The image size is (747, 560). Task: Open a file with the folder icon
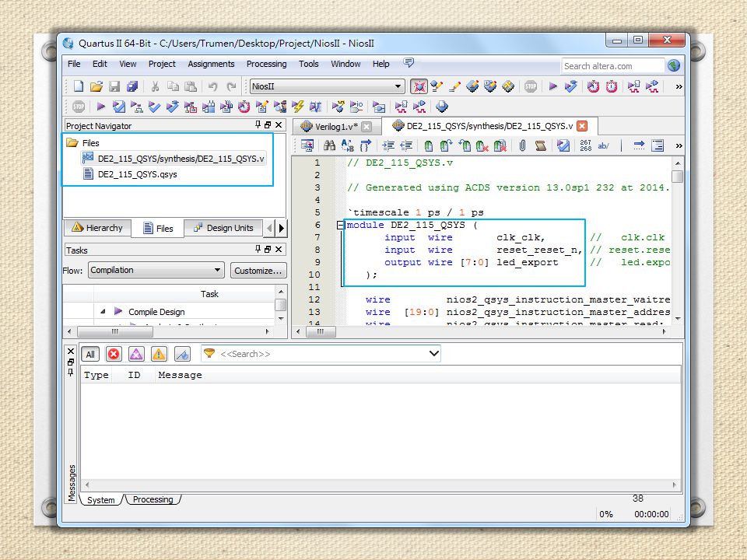[x=96, y=86]
